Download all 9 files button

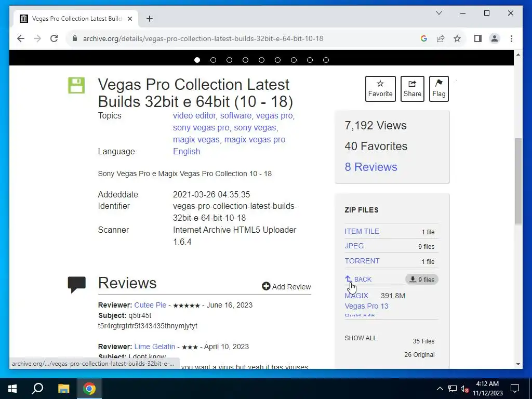point(422,280)
